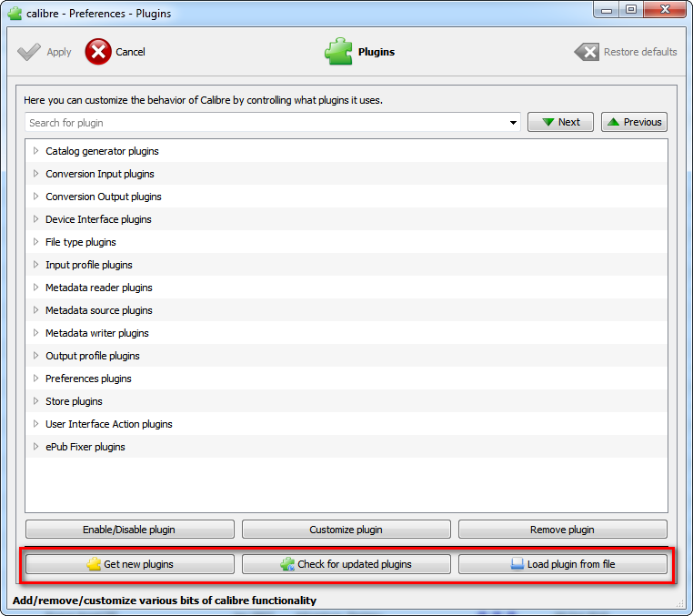Click the yellow puzzle icon on Get new plugins
693x616 pixels.
pyautogui.click(x=94, y=564)
